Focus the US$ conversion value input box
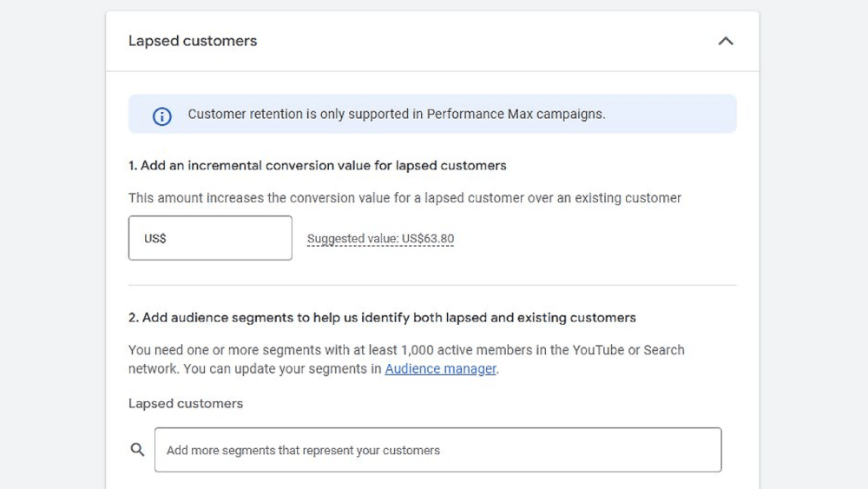This screenshot has height=489, width=868. click(x=210, y=238)
